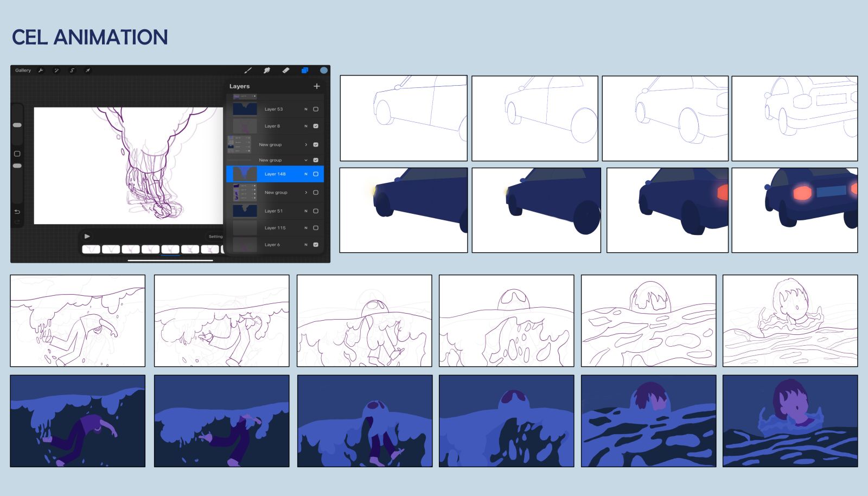Image resolution: width=868 pixels, height=496 pixels.
Task: Collapse the open New group chevron
Action: pyautogui.click(x=306, y=160)
